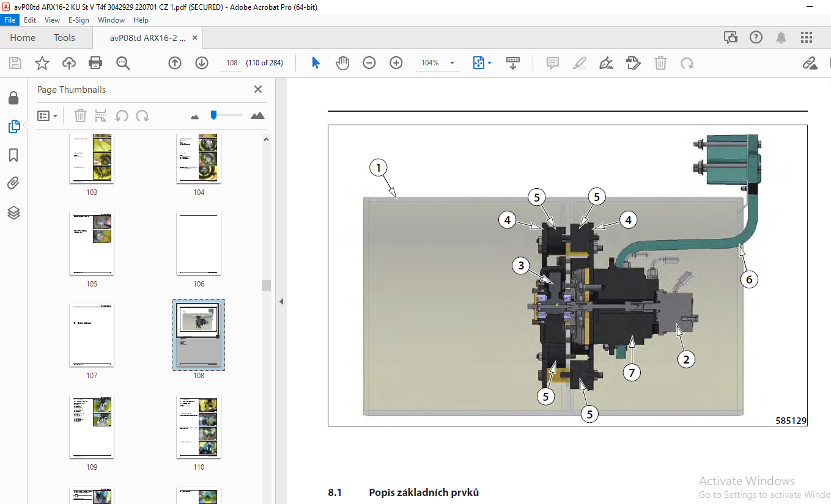Image resolution: width=831 pixels, height=504 pixels.
Task: Open the Help menu
Action: 141,20
